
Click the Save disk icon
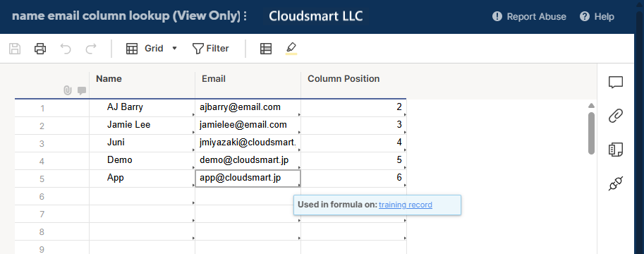[15, 49]
